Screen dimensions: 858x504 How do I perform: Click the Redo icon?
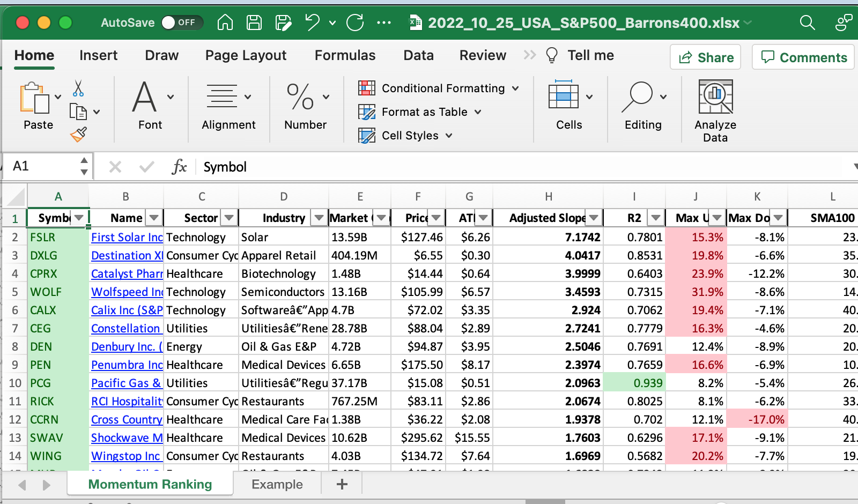point(355,23)
